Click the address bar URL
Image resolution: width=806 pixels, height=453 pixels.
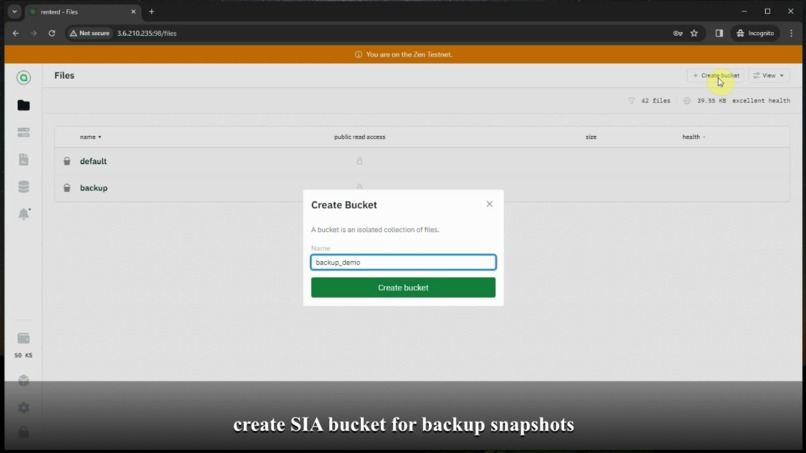[x=146, y=33]
